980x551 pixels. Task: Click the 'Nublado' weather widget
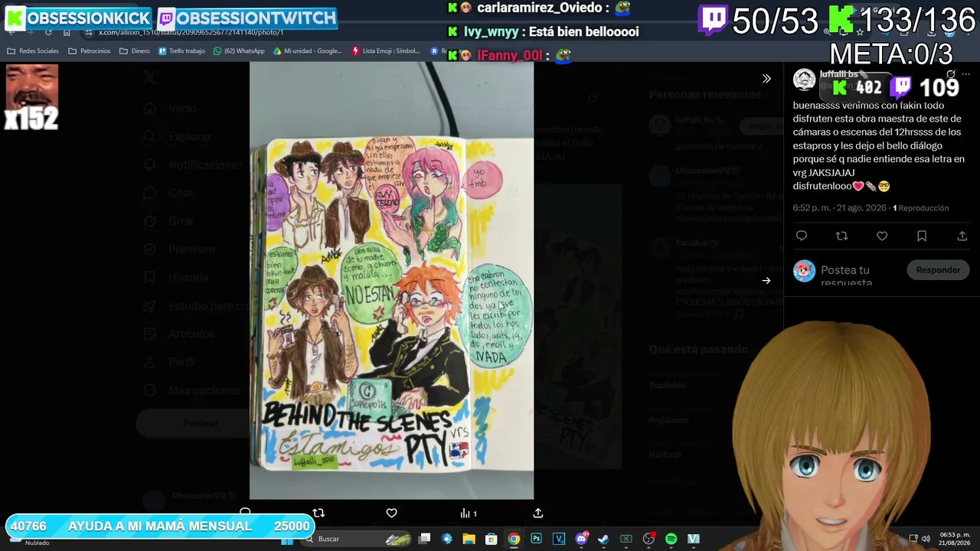coord(31,540)
